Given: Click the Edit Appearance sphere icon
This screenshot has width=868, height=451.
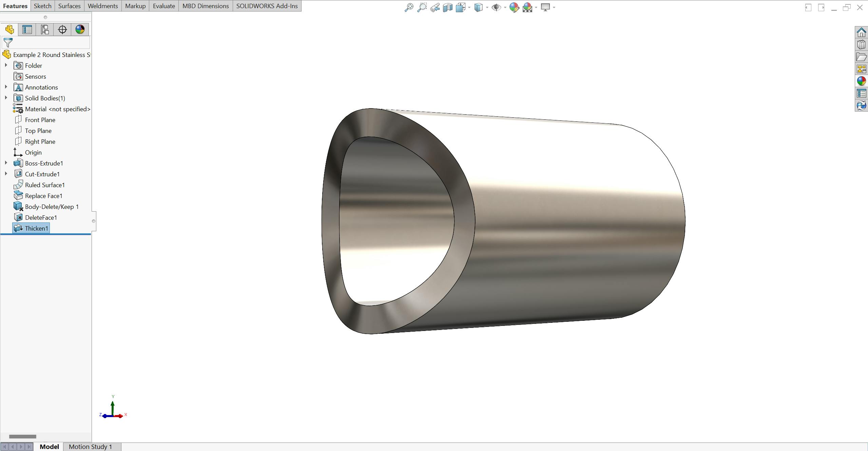Looking at the screenshot, I should (x=514, y=7).
